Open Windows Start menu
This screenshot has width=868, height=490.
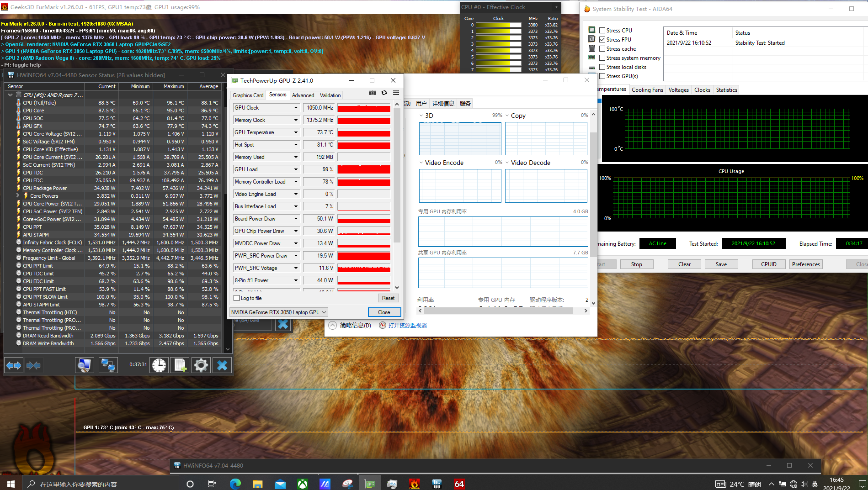pos(11,484)
